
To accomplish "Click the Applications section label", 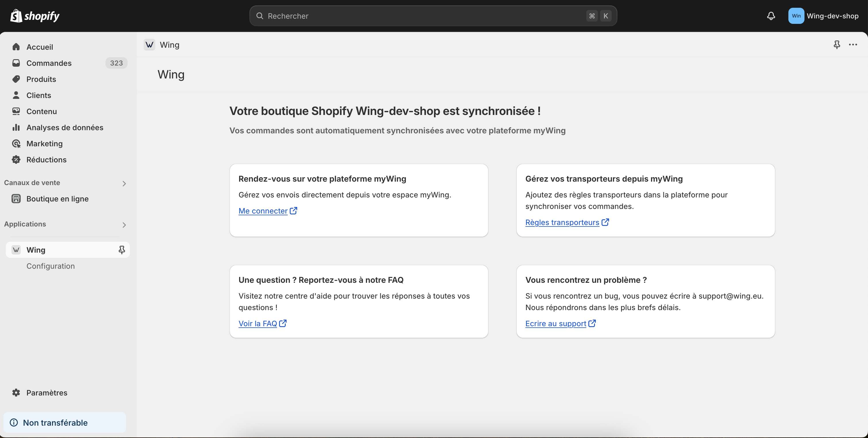I will coord(25,224).
